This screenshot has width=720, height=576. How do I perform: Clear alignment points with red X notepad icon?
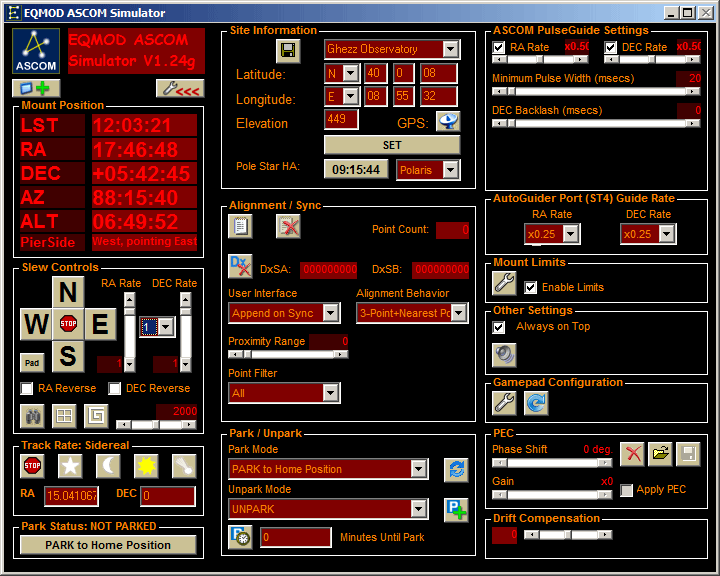pos(288,226)
